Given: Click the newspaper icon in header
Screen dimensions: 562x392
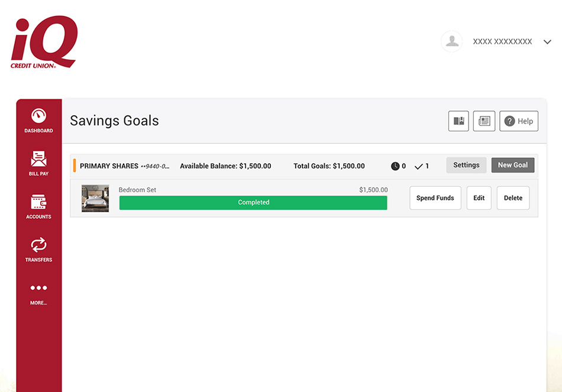Looking at the screenshot, I should coord(484,121).
